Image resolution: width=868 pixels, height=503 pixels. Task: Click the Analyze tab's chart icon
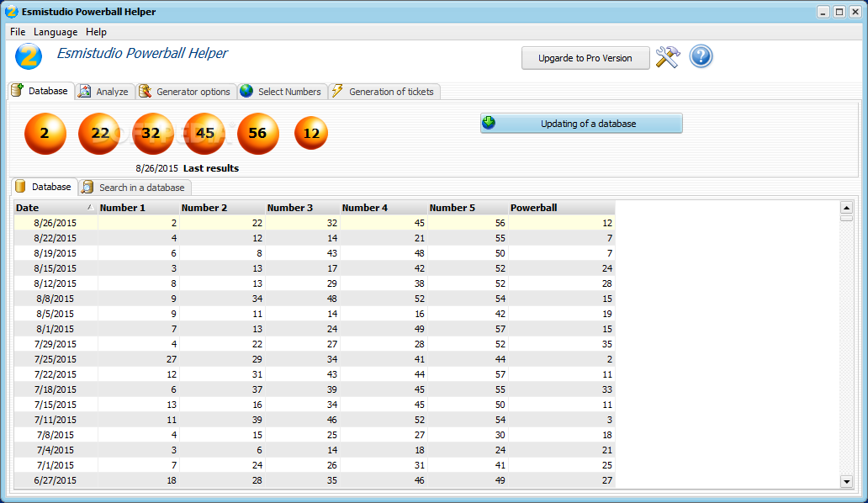[85, 92]
